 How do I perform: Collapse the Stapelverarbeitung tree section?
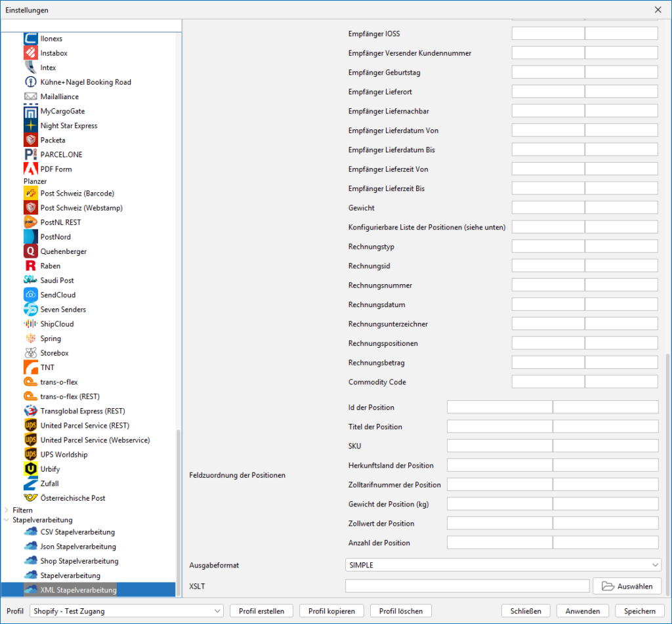pos(7,520)
